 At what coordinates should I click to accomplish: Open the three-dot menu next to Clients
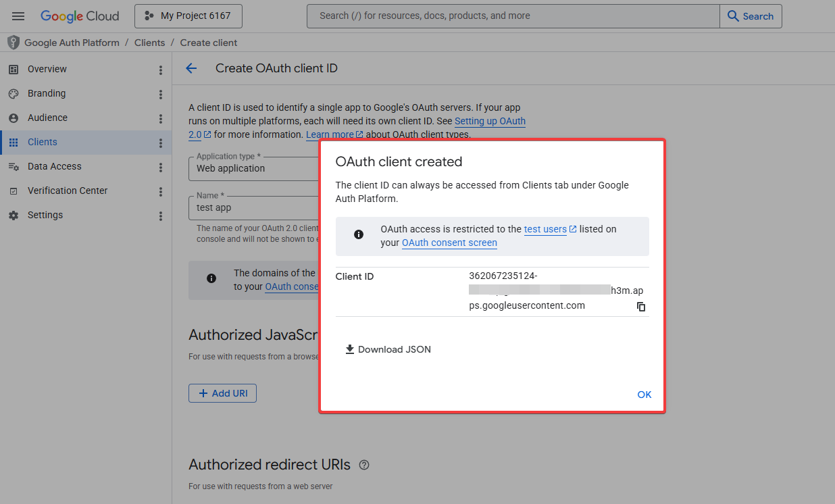[161, 143]
